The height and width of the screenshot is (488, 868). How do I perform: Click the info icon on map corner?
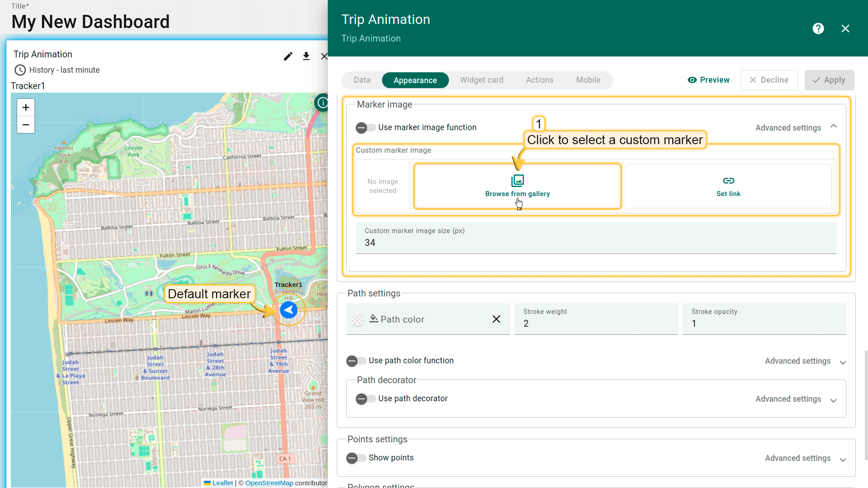322,103
